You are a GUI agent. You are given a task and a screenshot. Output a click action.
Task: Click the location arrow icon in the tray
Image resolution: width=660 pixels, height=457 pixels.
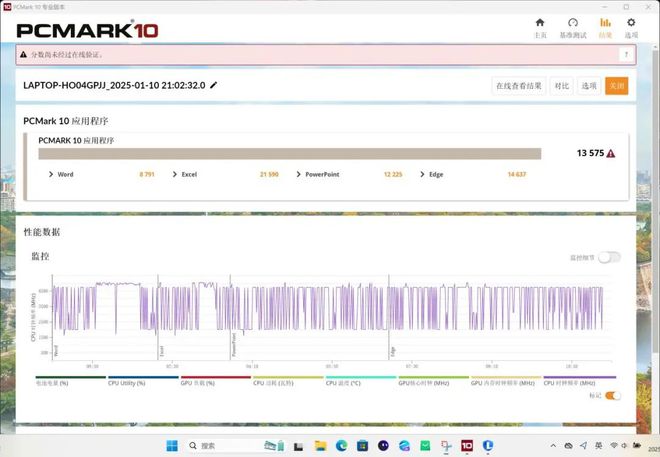pyautogui.click(x=583, y=445)
